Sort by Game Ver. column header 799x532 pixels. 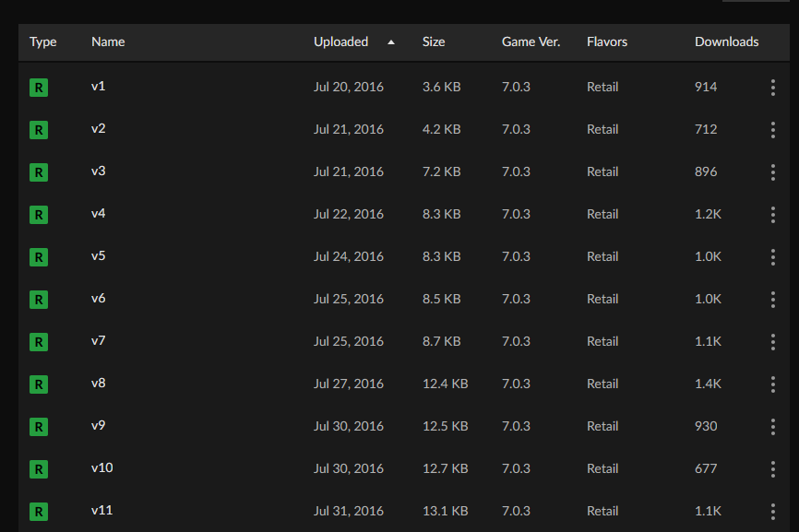point(531,41)
